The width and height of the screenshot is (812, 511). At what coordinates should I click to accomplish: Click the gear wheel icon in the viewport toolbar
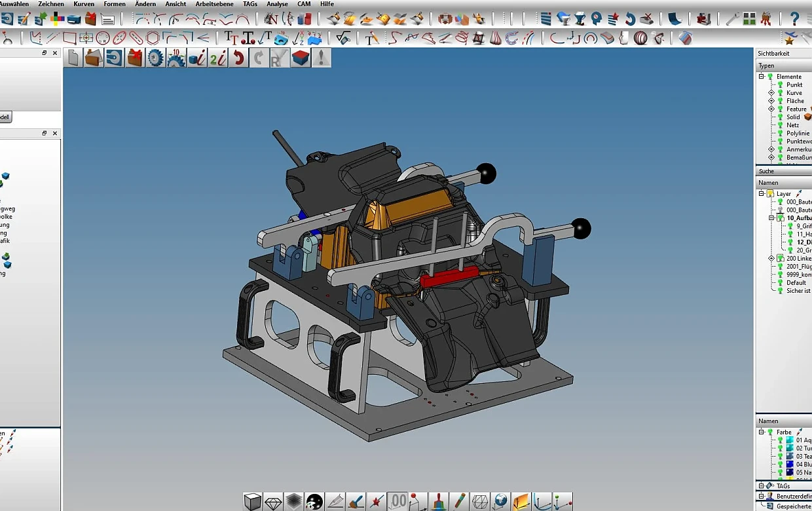(x=155, y=58)
